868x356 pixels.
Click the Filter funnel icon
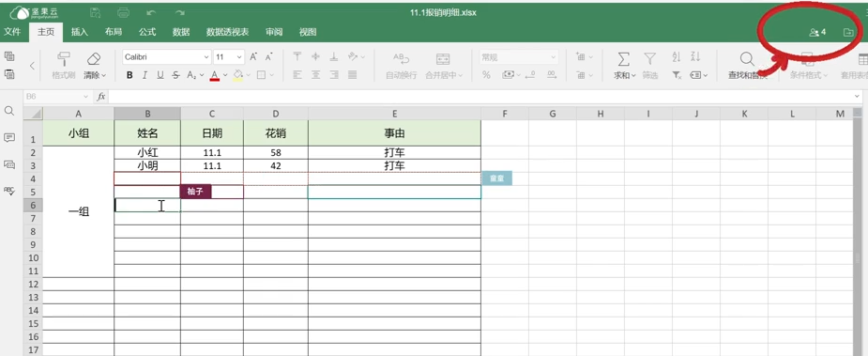tap(650, 59)
